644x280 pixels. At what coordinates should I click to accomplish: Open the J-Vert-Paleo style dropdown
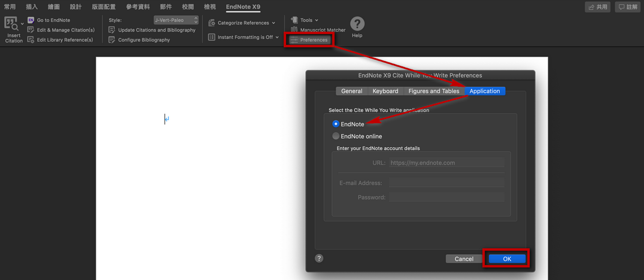176,20
